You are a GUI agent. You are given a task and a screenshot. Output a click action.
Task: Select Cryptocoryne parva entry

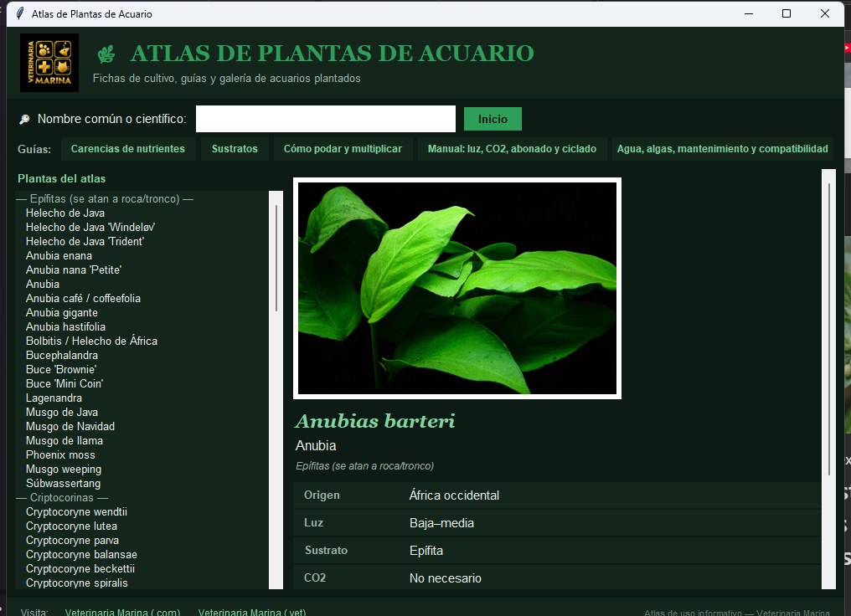click(72, 540)
